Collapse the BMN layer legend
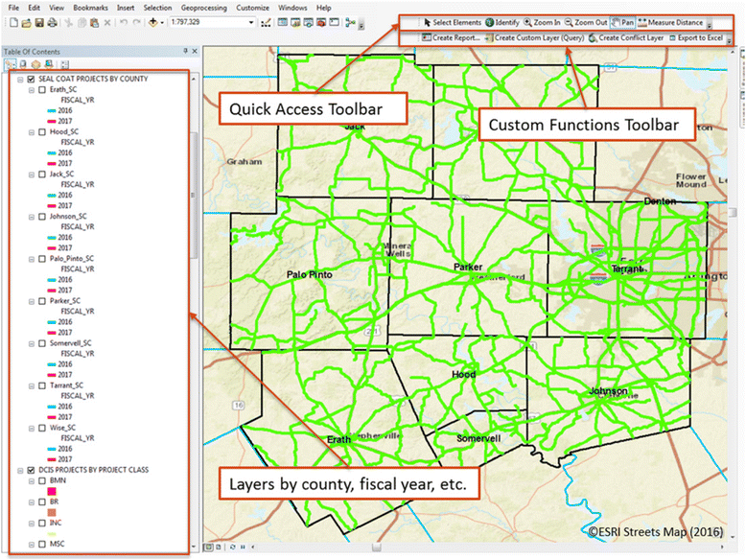Screen dimensions: 746x560 (32, 481)
